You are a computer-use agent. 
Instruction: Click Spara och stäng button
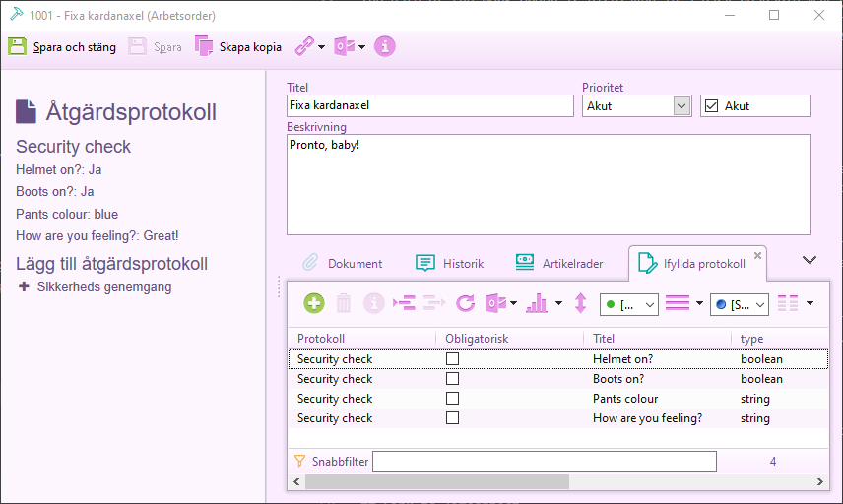[62, 46]
